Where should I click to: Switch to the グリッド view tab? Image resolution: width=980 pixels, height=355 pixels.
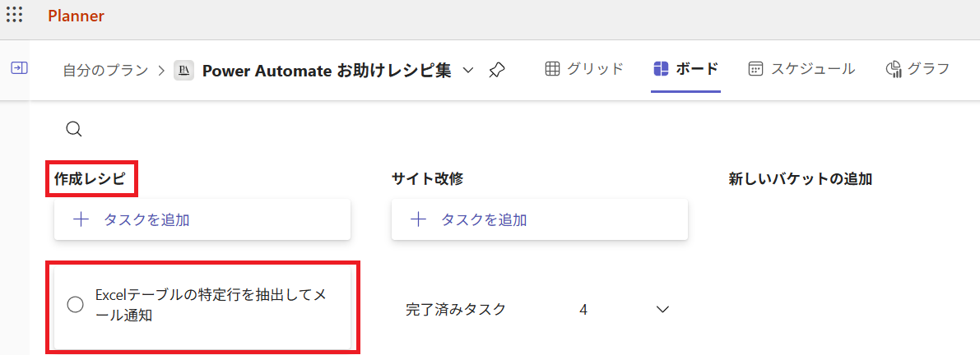583,69
